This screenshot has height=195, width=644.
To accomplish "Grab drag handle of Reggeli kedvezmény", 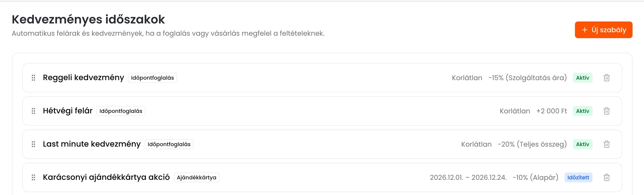I will coord(33,78).
